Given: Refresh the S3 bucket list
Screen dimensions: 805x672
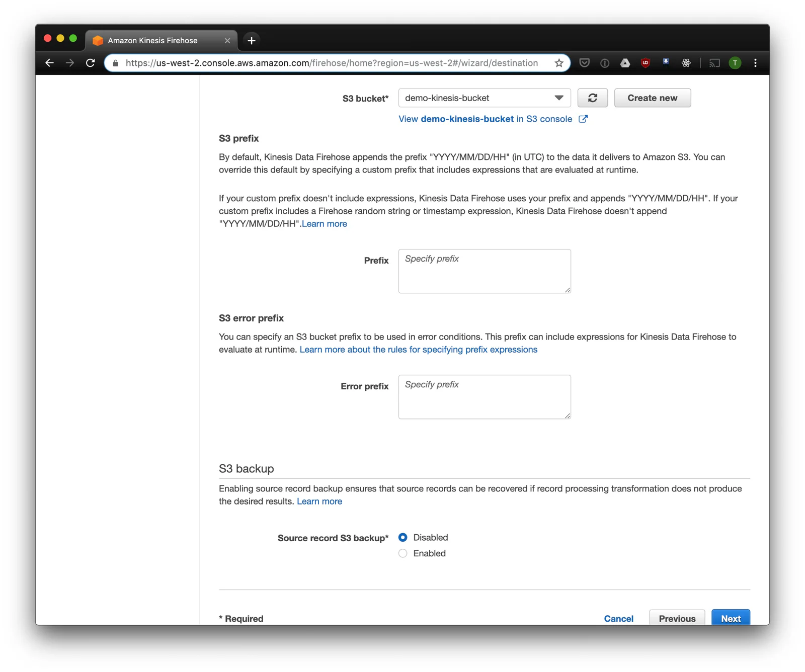Looking at the screenshot, I should pos(593,98).
